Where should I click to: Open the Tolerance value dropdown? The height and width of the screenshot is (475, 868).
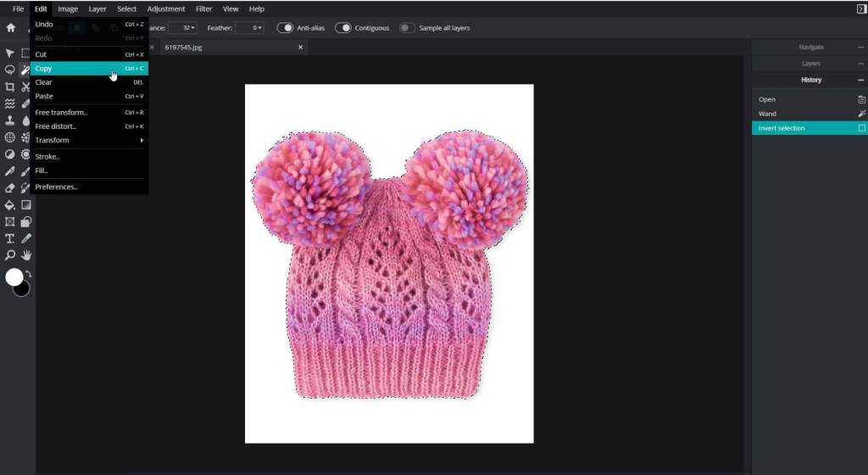(183, 28)
